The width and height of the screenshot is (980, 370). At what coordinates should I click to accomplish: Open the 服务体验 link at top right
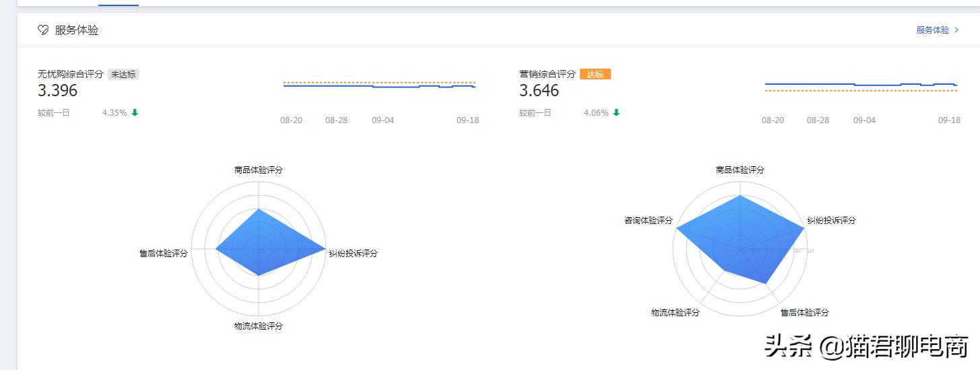(x=932, y=30)
